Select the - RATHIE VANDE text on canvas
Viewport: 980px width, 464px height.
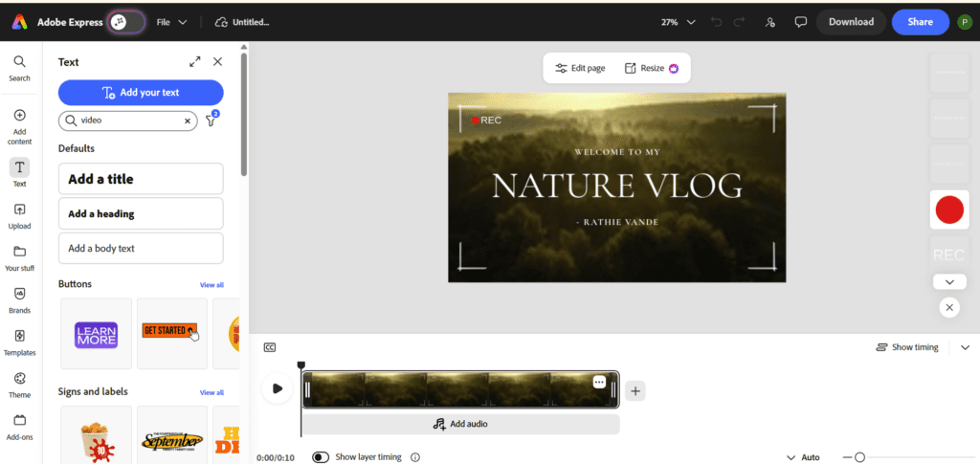point(617,222)
